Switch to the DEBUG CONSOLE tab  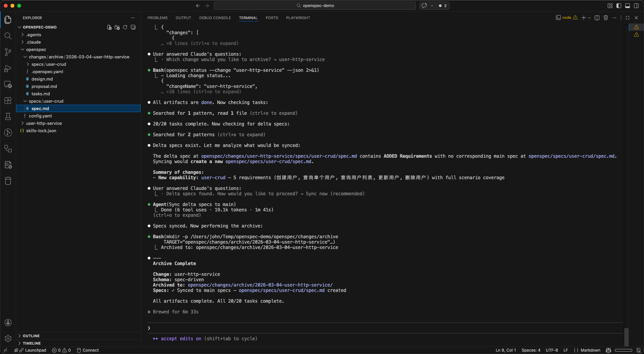pos(215,18)
